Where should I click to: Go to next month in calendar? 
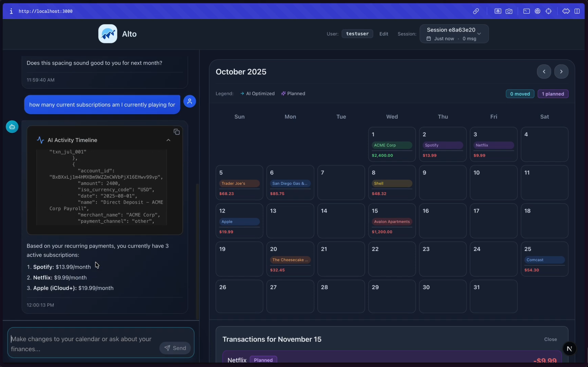pyautogui.click(x=561, y=72)
